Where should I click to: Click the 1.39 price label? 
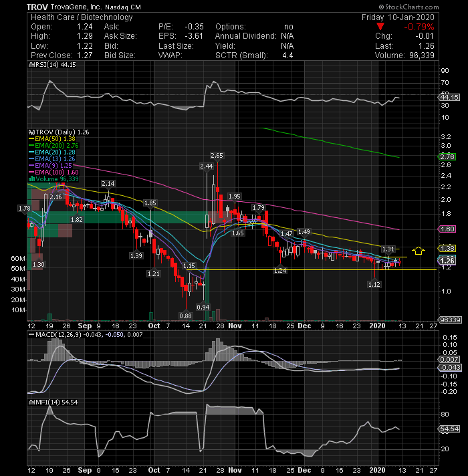tap(136, 256)
